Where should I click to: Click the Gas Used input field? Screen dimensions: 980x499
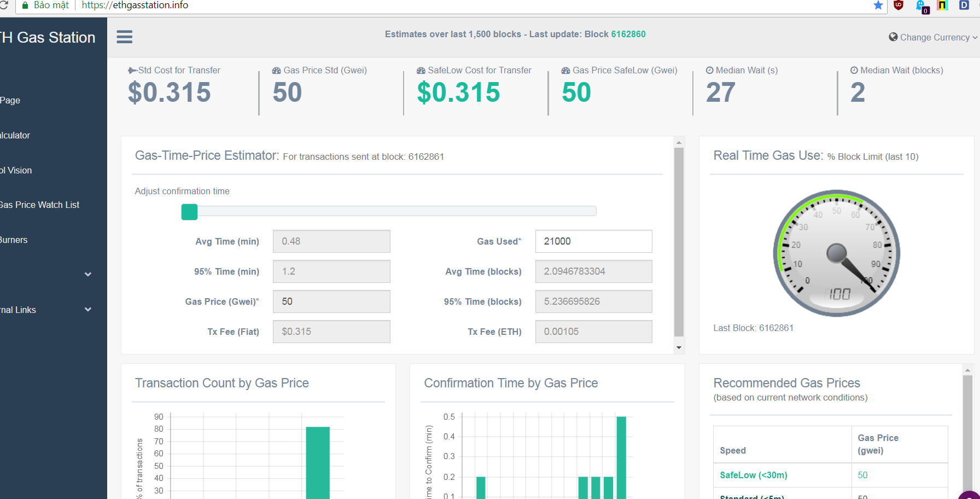(593, 241)
